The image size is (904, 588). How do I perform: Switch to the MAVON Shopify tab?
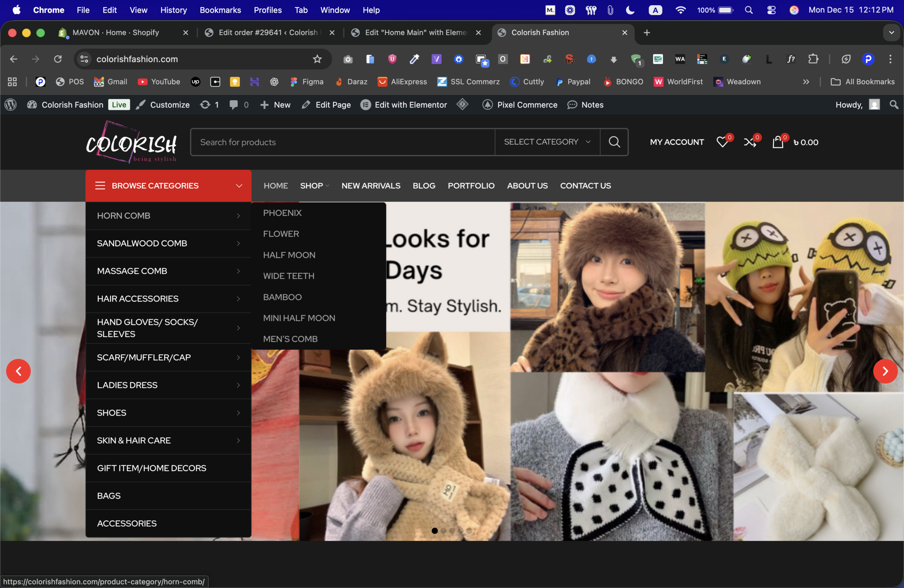[116, 32]
